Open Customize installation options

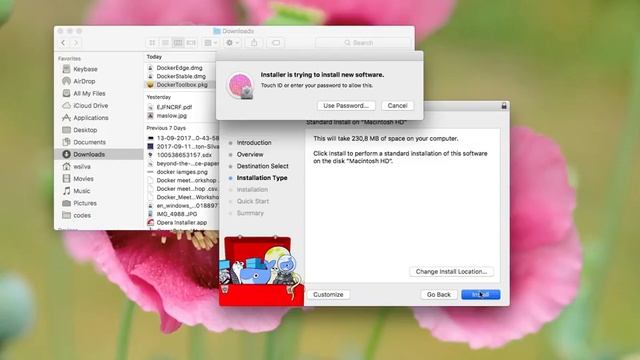pyautogui.click(x=328, y=294)
